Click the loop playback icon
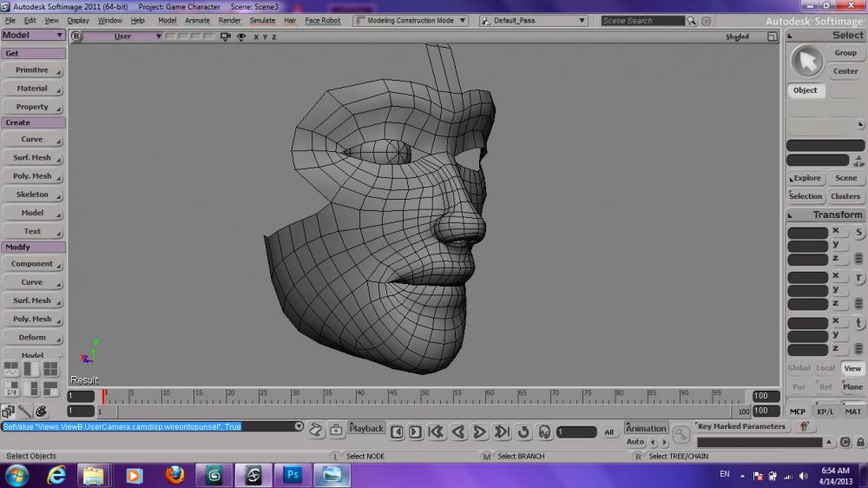Viewport: 868px width, 488px height. (523, 432)
